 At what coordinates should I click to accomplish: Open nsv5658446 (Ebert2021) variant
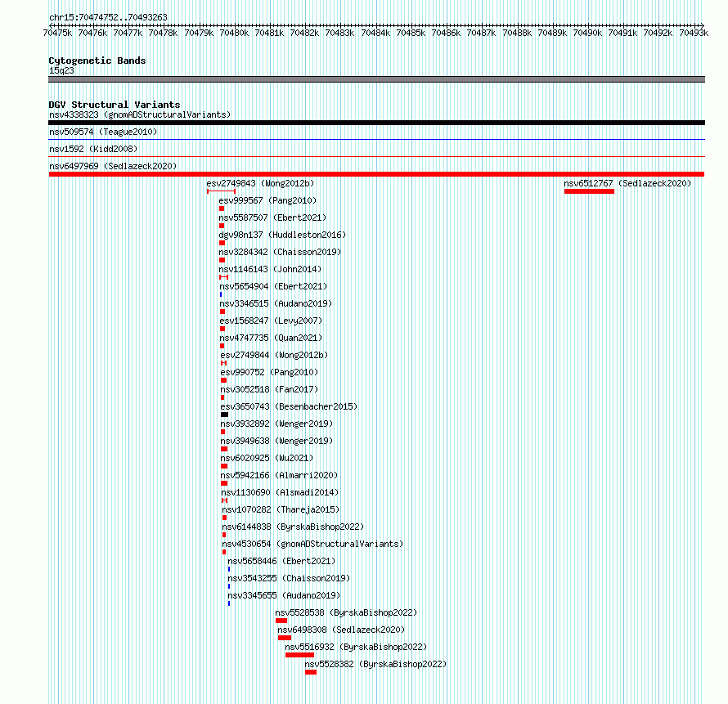(x=281, y=561)
